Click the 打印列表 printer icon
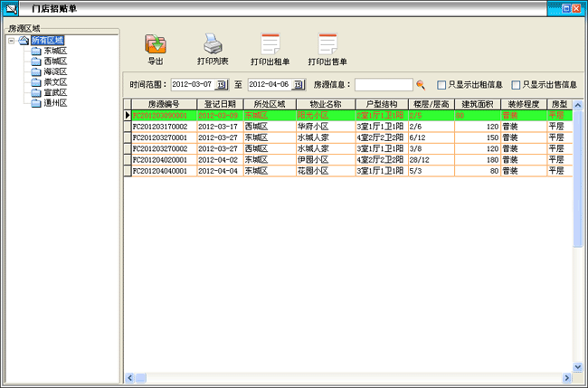 pyautogui.click(x=213, y=43)
